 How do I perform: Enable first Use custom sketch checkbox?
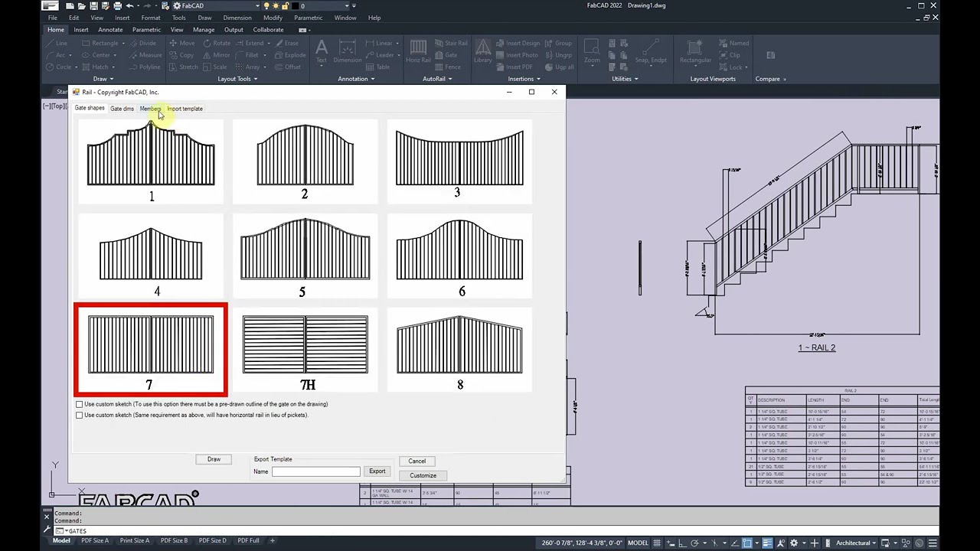pos(80,404)
